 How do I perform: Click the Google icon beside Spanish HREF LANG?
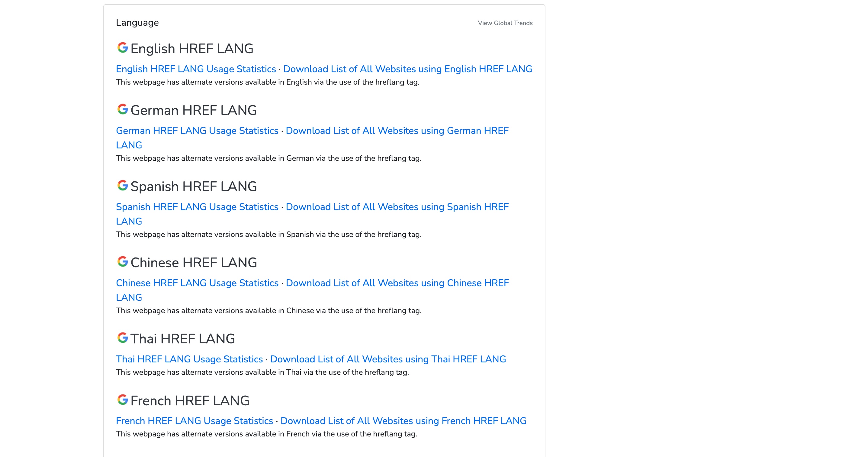(122, 185)
